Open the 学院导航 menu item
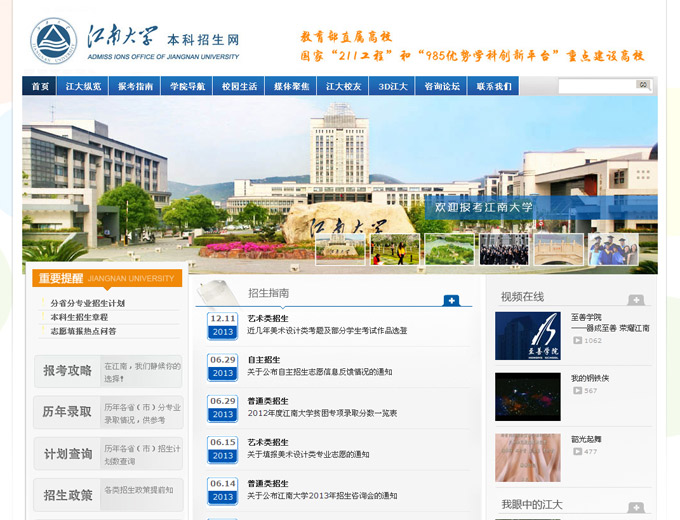This screenshot has height=520, width=680. pyautogui.click(x=187, y=86)
